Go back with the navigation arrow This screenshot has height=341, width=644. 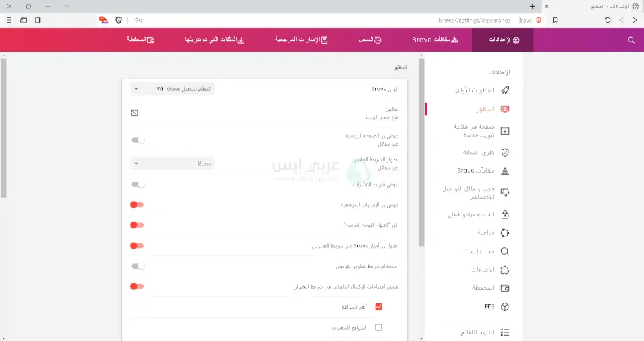(635, 20)
